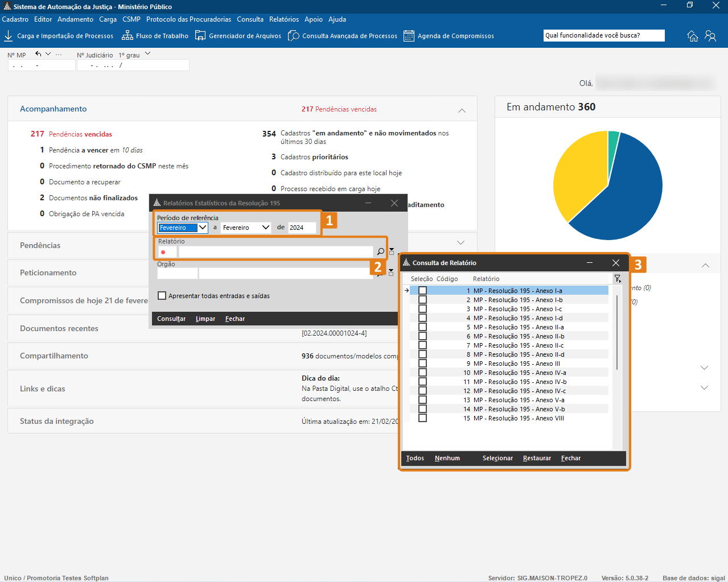Viewport: 728px width, 582px height.
Task: Click the users icon beside home
Action: (x=710, y=36)
